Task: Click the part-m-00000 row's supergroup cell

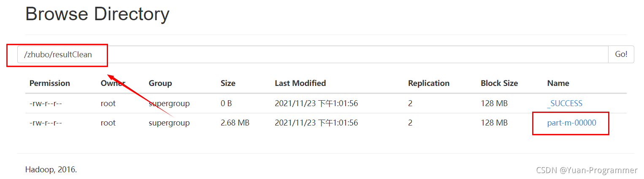Action: pos(169,123)
